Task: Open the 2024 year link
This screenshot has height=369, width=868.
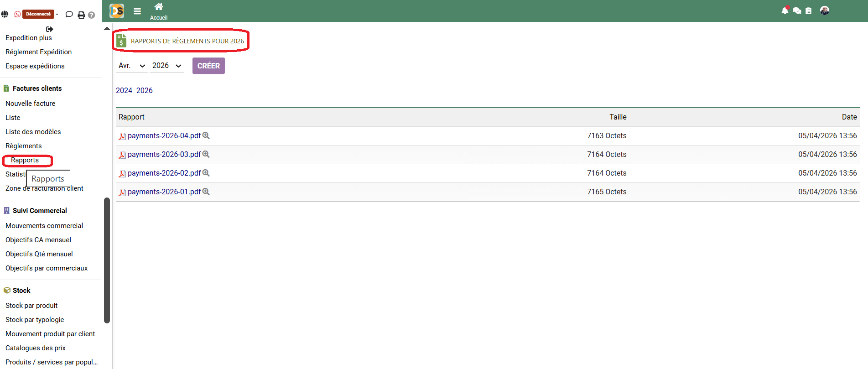Action: (124, 91)
